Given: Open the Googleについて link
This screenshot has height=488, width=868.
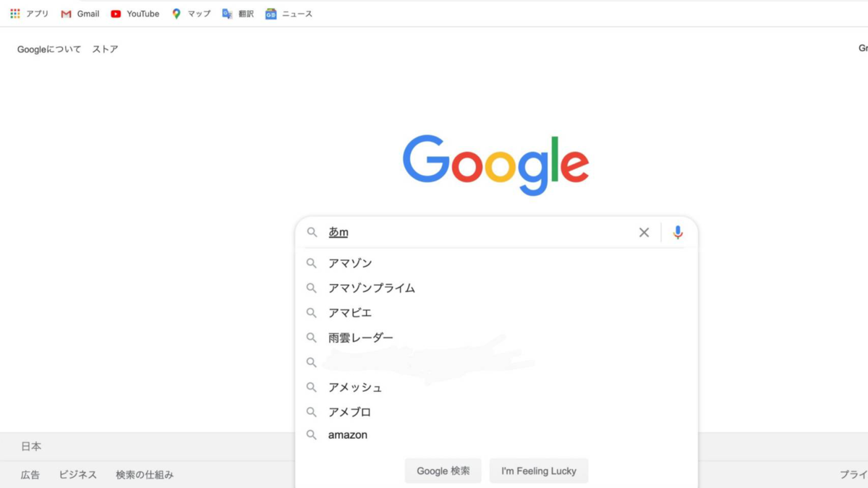Looking at the screenshot, I should [x=49, y=49].
